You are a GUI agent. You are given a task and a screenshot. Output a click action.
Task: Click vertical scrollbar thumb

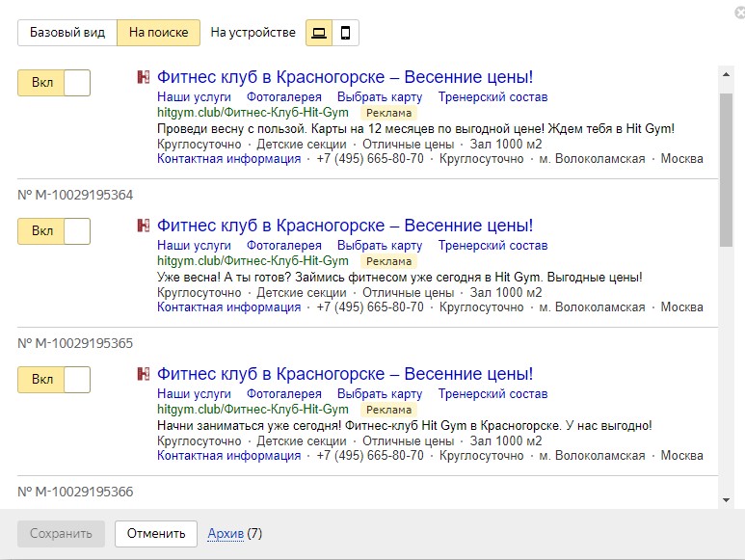pyautogui.click(x=726, y=170)
